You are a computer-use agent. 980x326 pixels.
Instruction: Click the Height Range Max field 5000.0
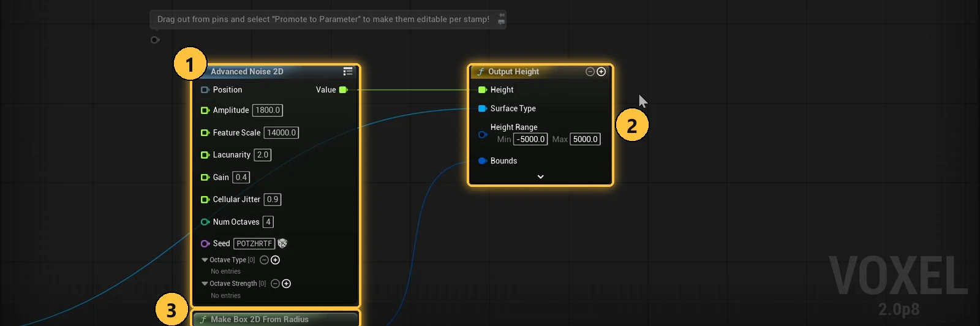tap(586, 139)
